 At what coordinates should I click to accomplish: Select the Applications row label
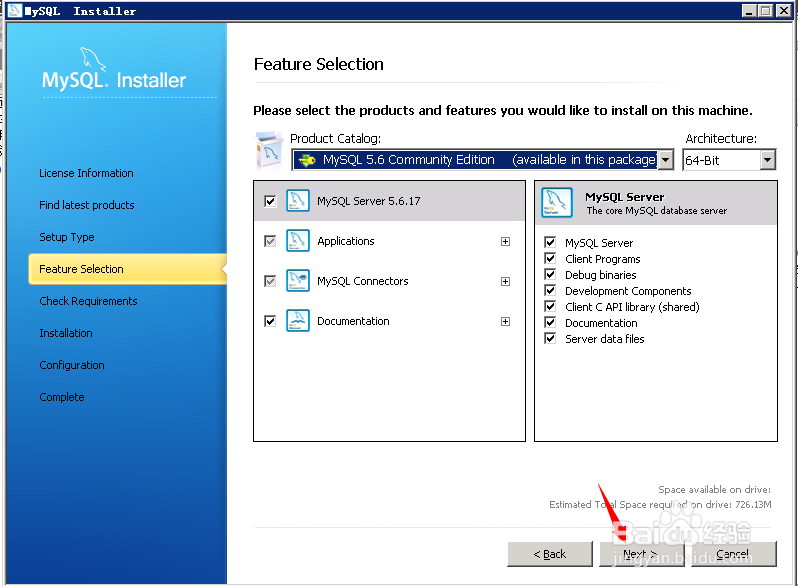pyautogui.click(x=346, y=241)
